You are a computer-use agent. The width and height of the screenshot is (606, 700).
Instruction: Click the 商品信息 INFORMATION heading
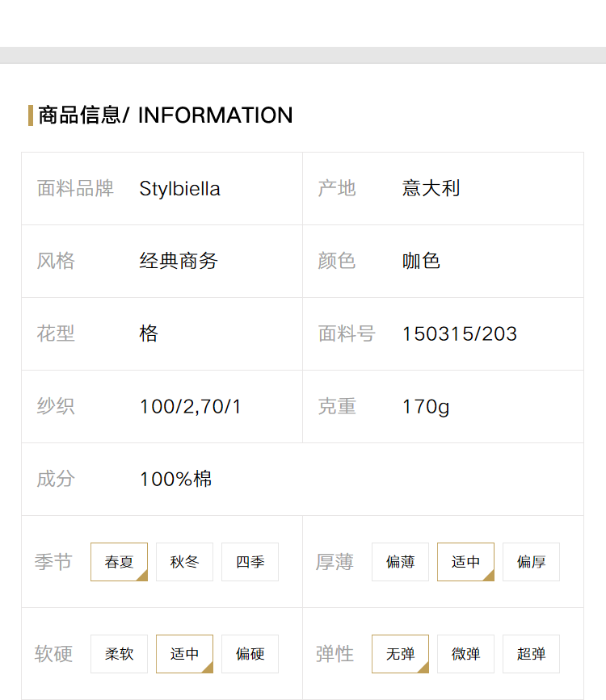coord(166,115)
